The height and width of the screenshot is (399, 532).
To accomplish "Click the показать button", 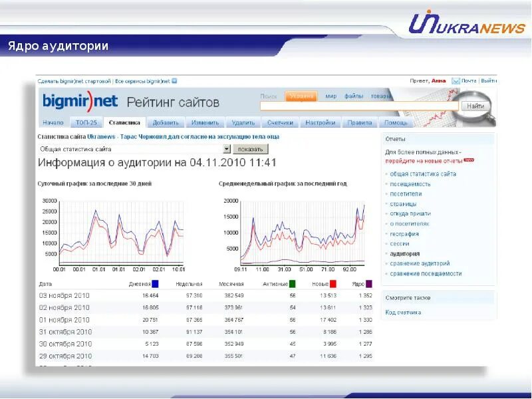I will 251,149.
